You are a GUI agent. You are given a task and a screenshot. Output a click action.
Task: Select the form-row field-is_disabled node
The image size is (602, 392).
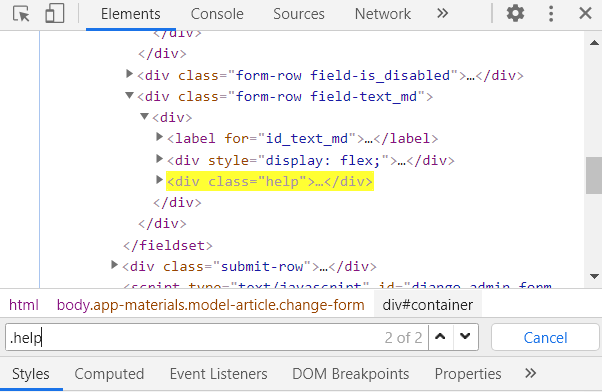[x=330, y=75]
